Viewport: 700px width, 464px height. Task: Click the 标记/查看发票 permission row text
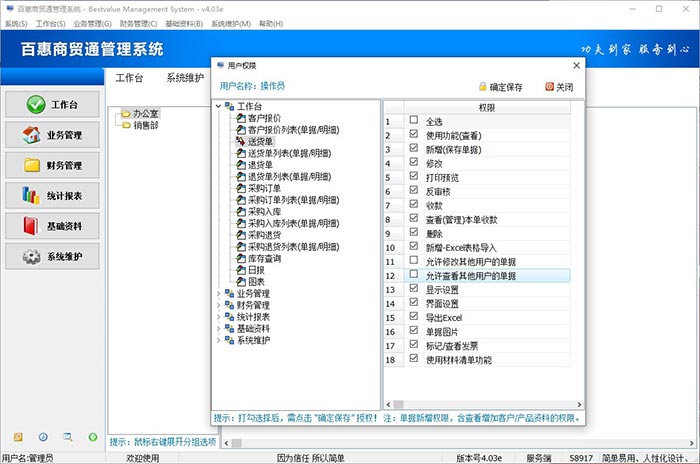452,346
